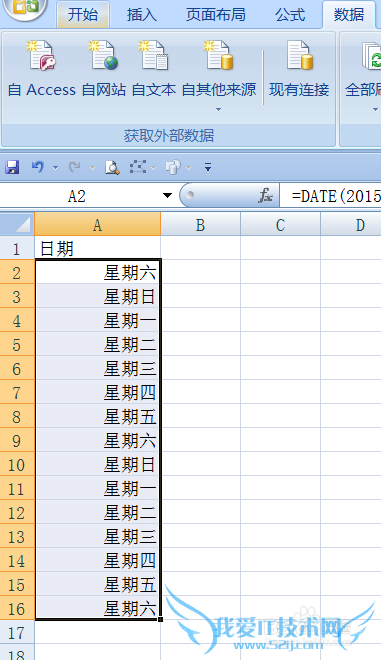Click the fx insert function button
This screenshot has height=660, width=381.
point(265,195)
